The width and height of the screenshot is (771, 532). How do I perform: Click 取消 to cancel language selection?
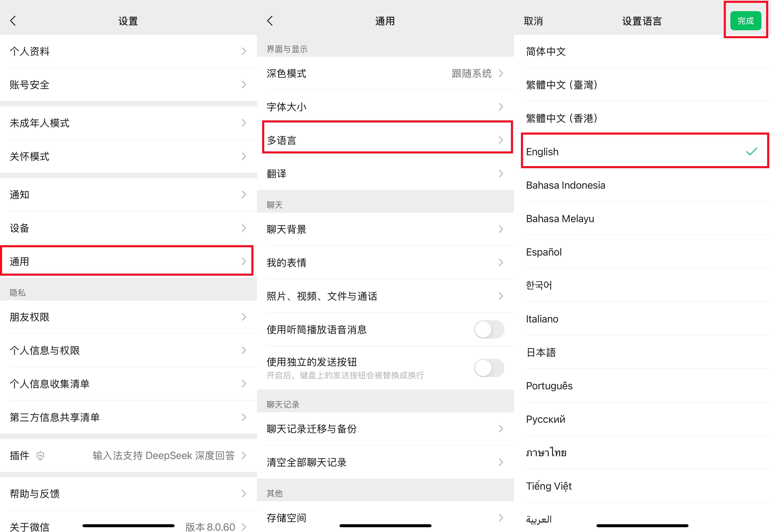[533, 21]
